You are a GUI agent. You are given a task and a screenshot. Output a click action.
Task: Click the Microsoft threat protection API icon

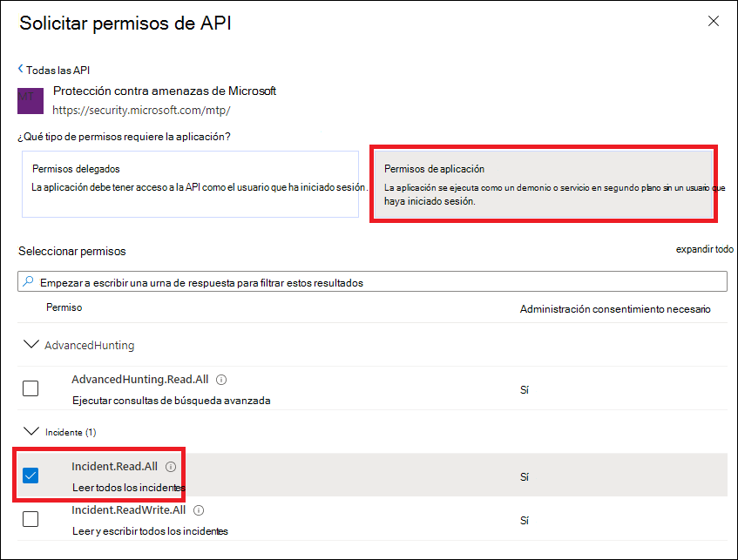click(x=30, y=101)
